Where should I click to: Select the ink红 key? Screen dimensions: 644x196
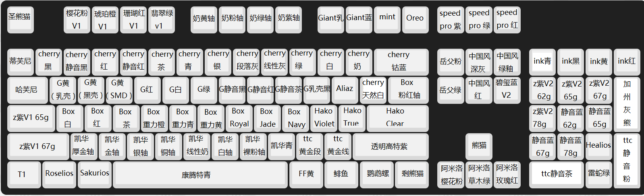[x=627, y=62]
